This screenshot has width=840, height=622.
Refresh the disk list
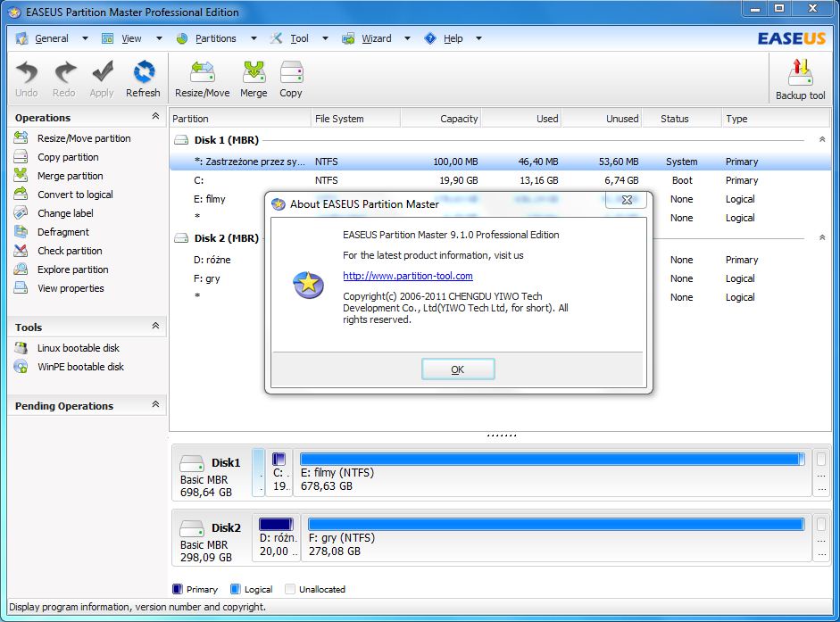click(x=143, y=79)
